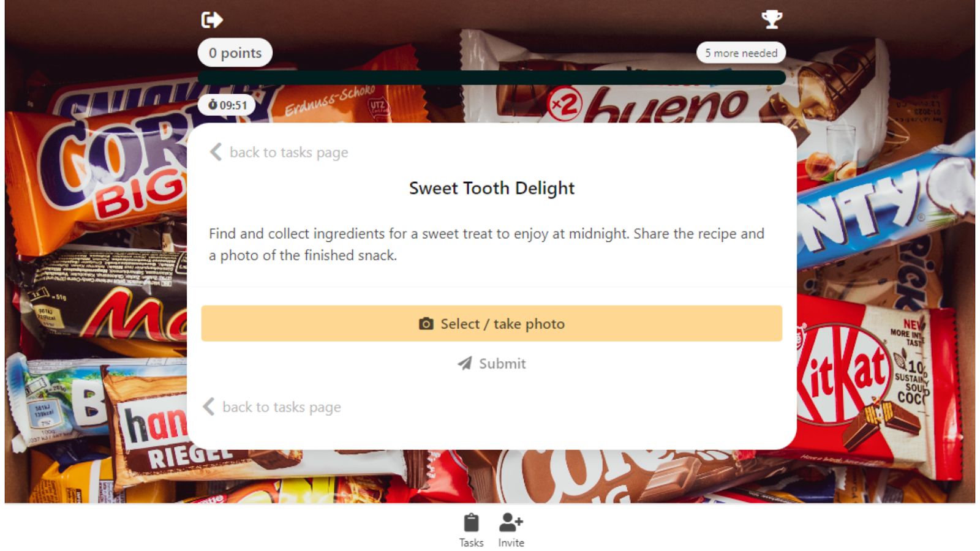Click the Invite person-plus icon
This screenshot has height=551, width=980.
coord(511,522)
